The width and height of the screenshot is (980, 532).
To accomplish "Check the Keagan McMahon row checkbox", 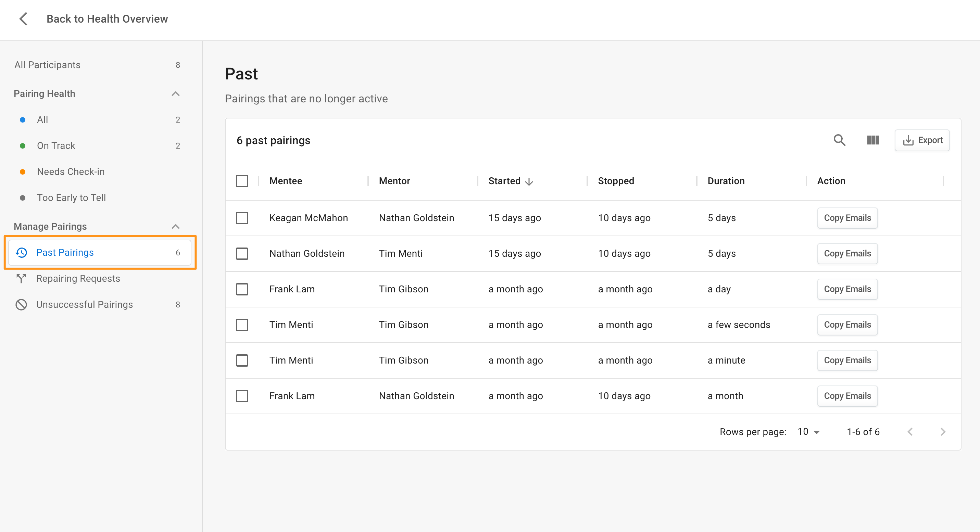I will [242, 218].
